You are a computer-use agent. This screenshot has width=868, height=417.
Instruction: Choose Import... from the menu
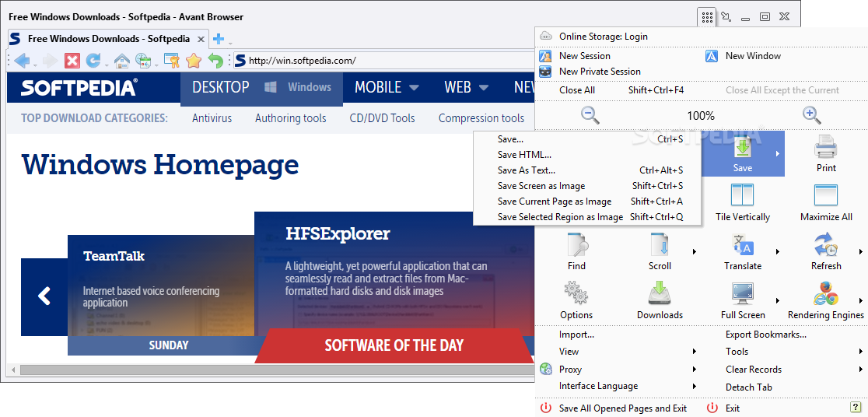click(576, 335)
